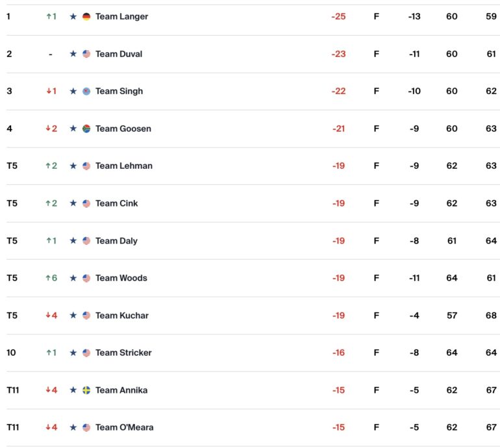Open Team Daly details
Screen dimensions: 500x448
pyautogui.click(x=116, y=241)
